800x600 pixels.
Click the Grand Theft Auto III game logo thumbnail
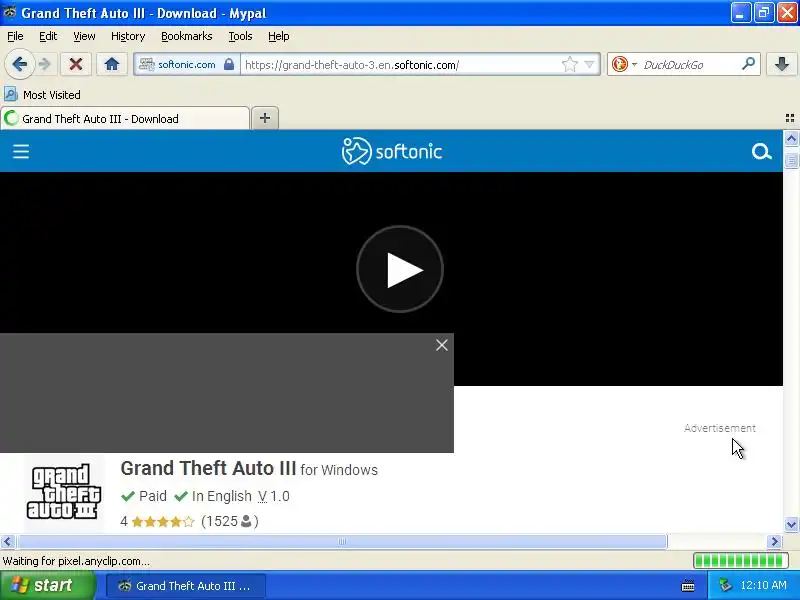(64, 491)
